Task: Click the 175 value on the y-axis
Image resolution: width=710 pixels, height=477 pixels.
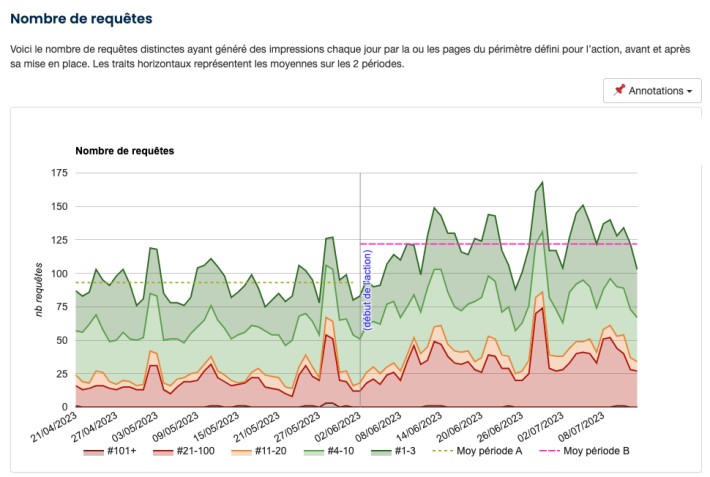Action: pyautogui.click(x=57, y=173)
